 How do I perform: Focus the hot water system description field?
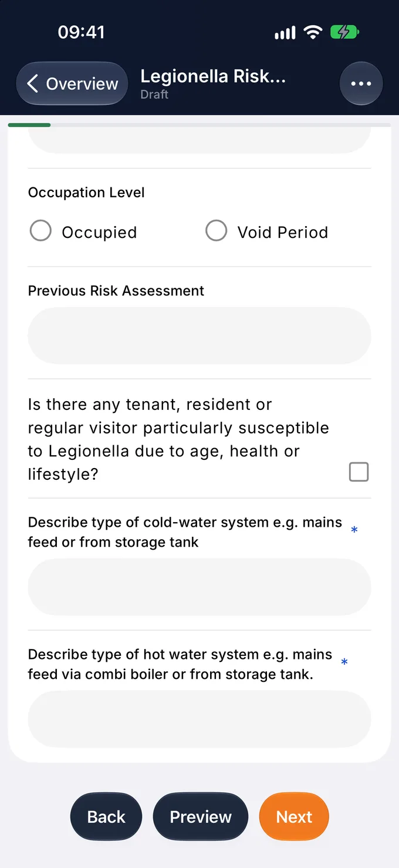point(199,719)
